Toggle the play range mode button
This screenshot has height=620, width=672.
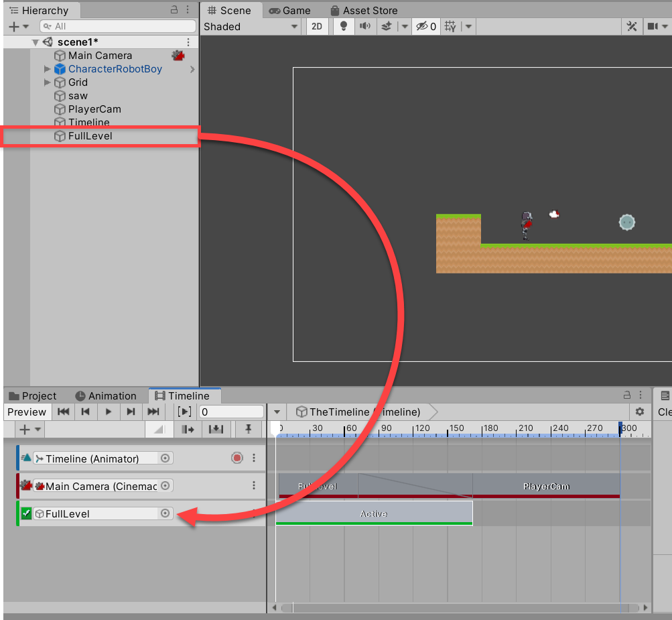tap(185, 412)
